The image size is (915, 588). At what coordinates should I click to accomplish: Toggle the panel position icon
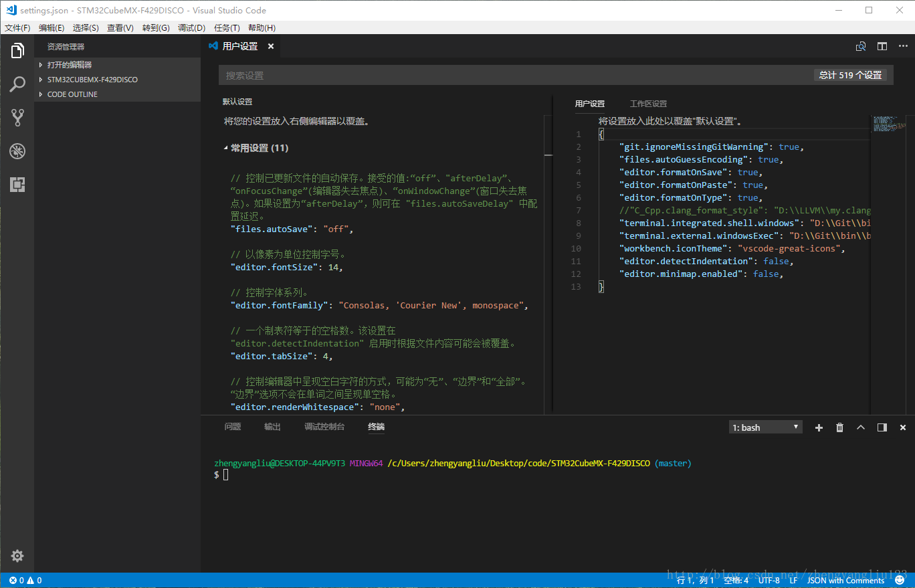[882, 427]
